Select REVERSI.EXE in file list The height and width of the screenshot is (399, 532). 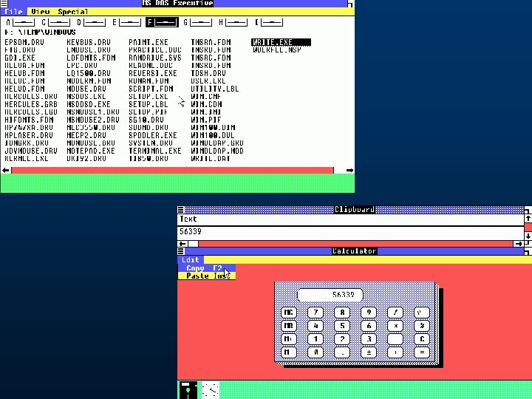[153, 73]
